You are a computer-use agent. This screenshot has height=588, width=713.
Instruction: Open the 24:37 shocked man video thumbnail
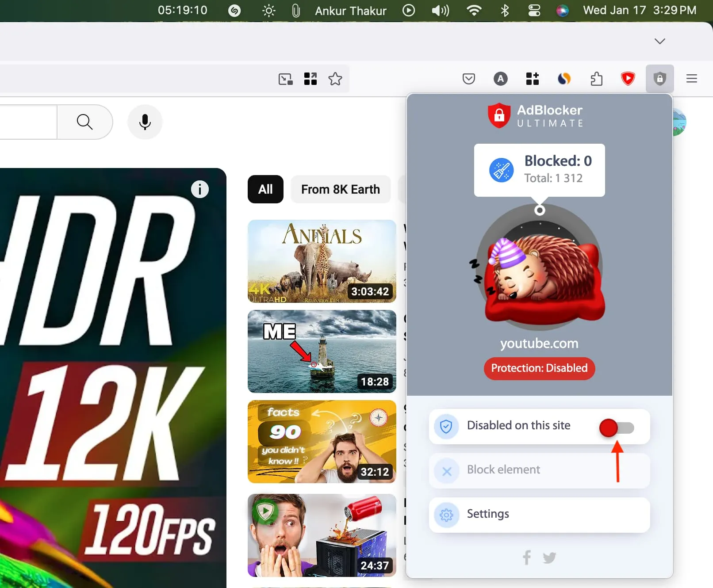[322, 535]
